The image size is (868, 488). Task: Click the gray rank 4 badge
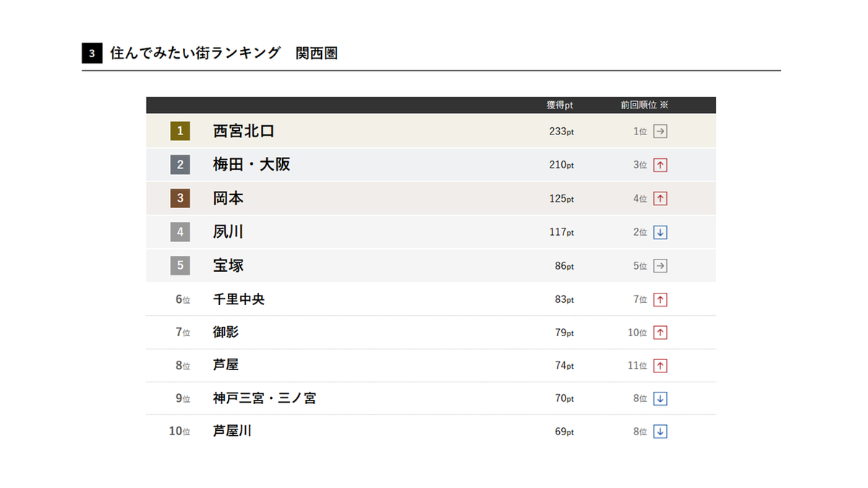coord(180,232)
